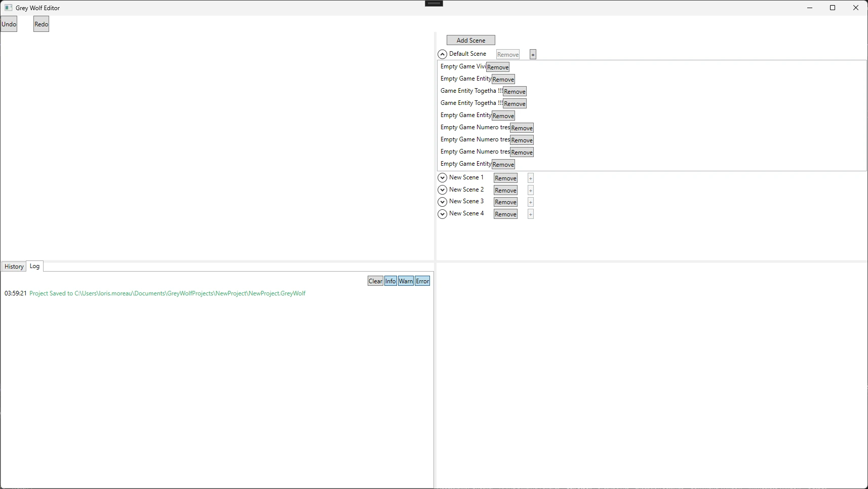
Task: Remove the Empty Game Vivi entity
Action: [x=498, y=67]
